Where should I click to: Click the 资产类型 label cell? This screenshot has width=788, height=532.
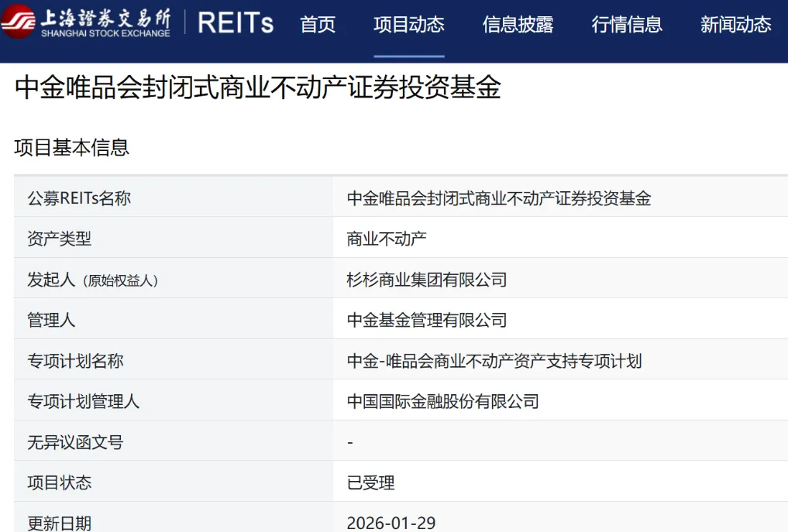pos(174,239)
